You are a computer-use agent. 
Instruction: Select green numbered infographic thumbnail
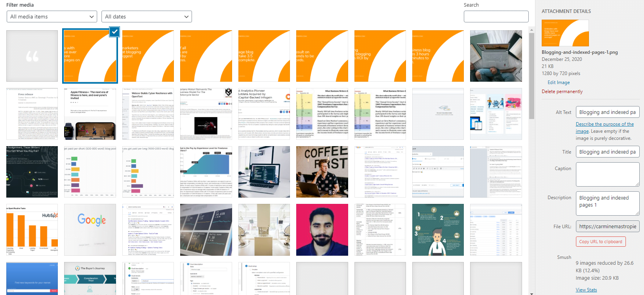pos(438,230)
